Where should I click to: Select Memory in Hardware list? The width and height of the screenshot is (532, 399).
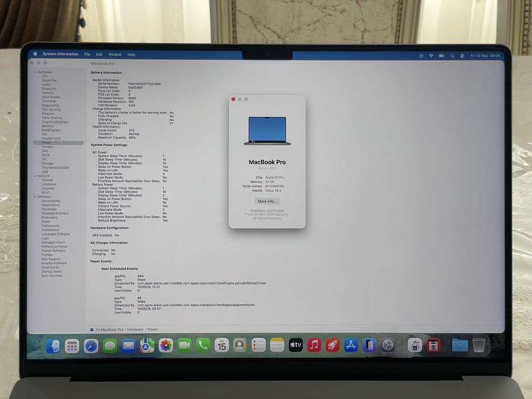point(48,126)
